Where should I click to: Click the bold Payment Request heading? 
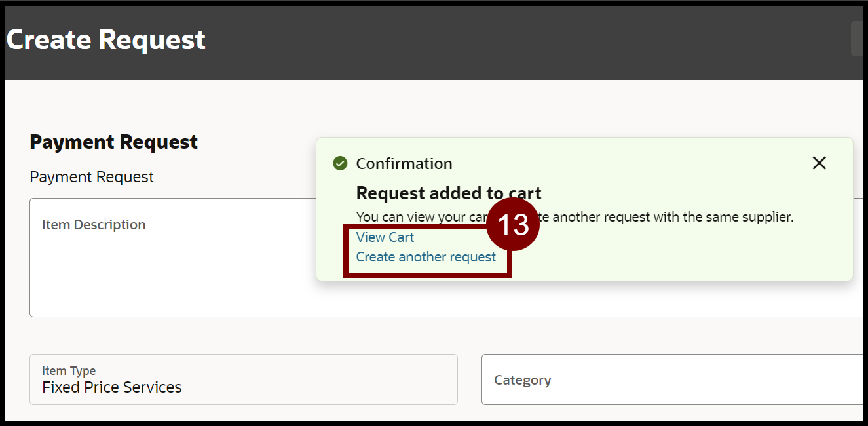[x=114, y=142]
